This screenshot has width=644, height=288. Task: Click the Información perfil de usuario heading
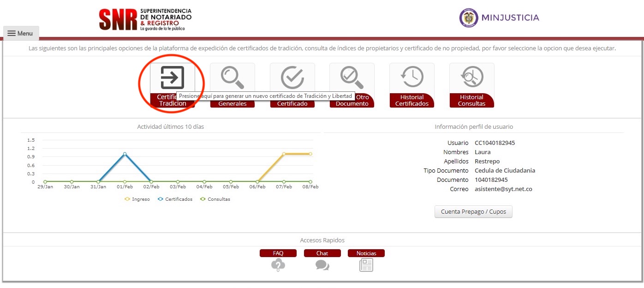474,126
